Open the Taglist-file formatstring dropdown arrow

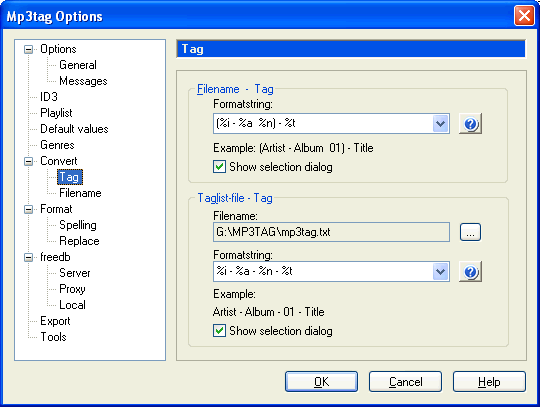point(440,272)
